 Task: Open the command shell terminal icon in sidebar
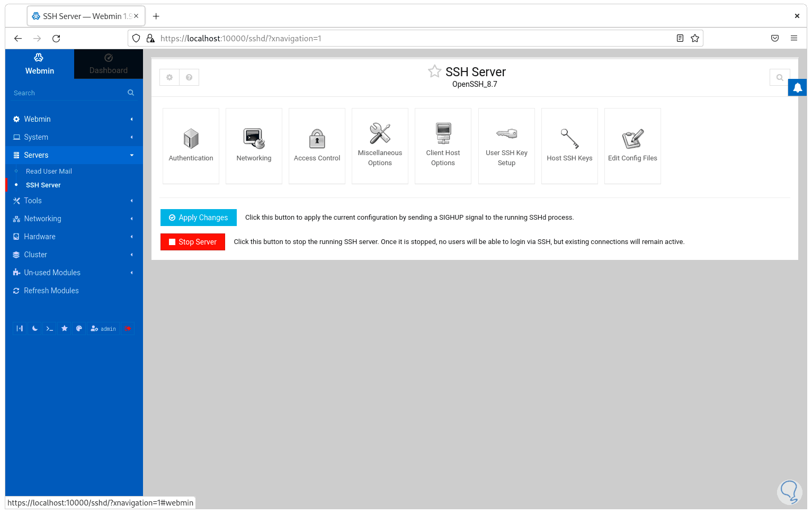coord(49,329)
